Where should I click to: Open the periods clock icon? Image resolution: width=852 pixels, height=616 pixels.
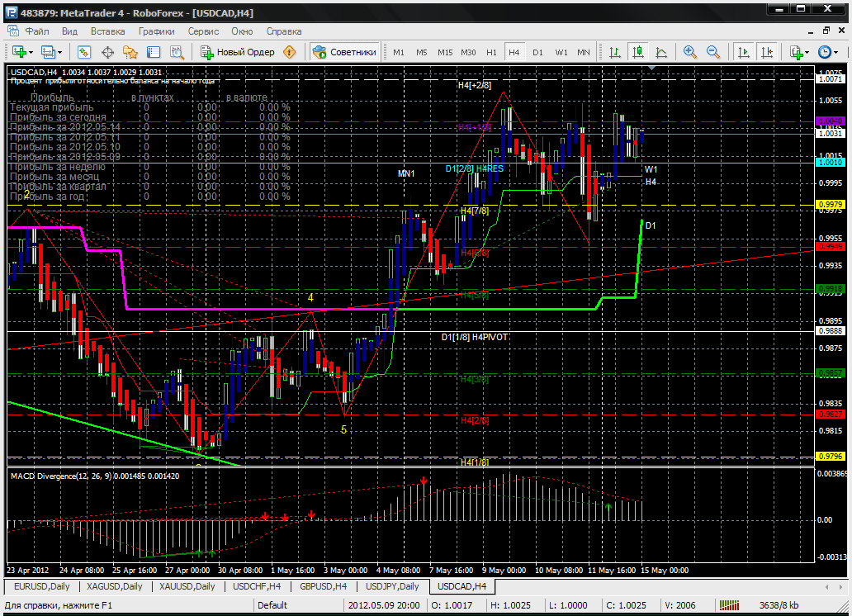point(825,52)
